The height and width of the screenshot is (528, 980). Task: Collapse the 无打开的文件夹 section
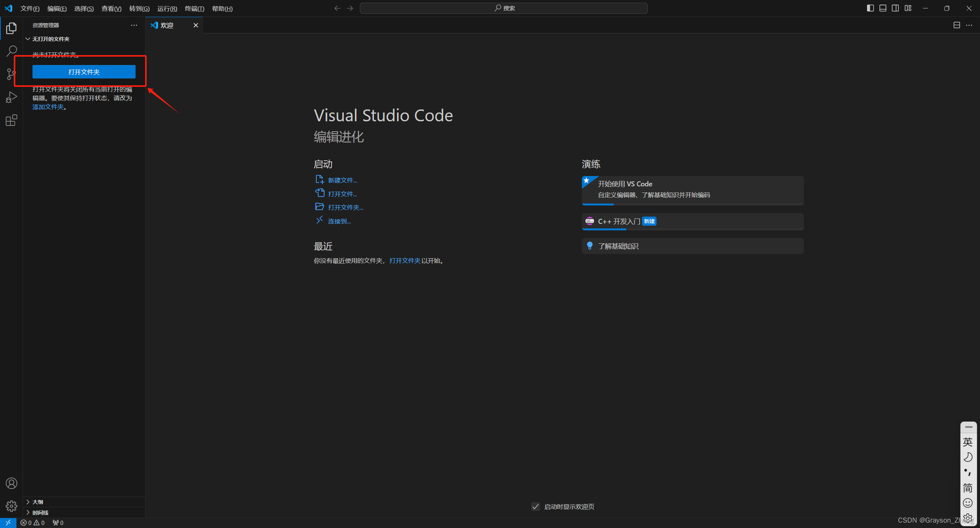pyautogui.click(x=51, y=39)
